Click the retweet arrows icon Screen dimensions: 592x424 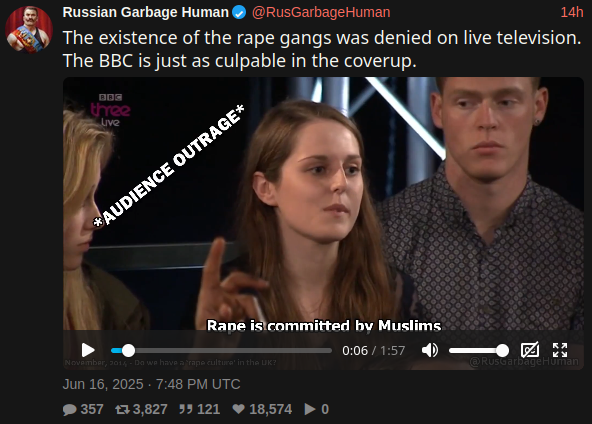click(122, 409)
